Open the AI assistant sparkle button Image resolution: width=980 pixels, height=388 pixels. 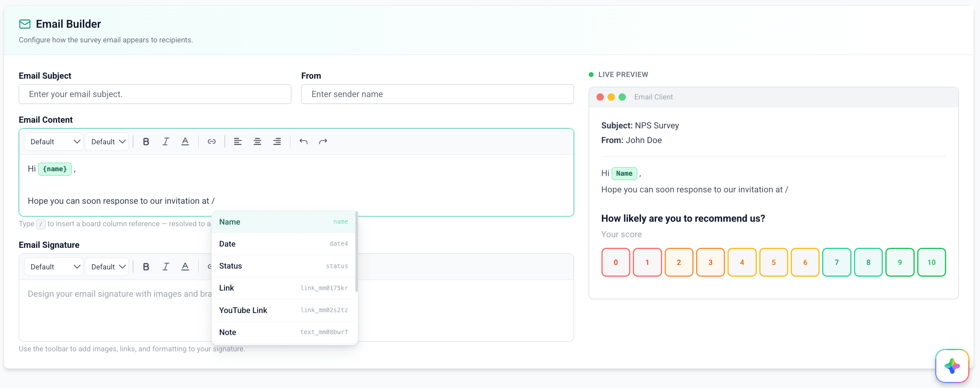coord(952,366)
